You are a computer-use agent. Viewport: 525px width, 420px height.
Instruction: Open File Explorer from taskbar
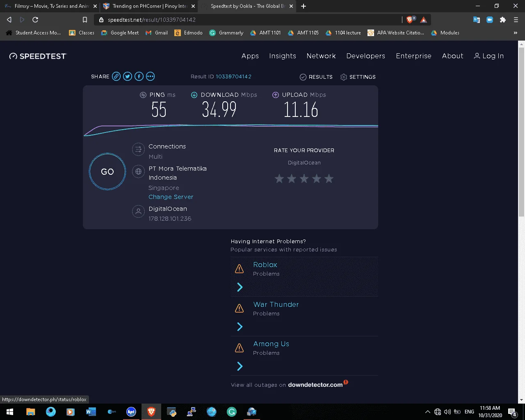pyautogui.click(x=31, y=412)
